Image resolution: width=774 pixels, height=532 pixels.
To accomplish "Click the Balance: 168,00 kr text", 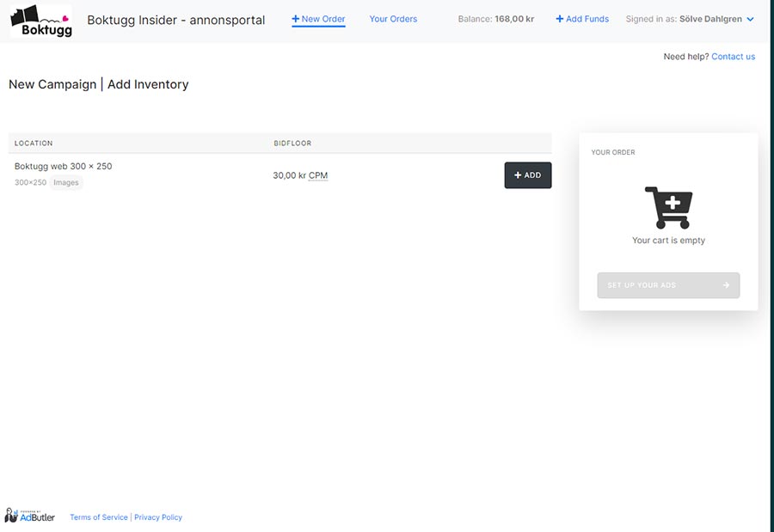I will pos(496,19).
